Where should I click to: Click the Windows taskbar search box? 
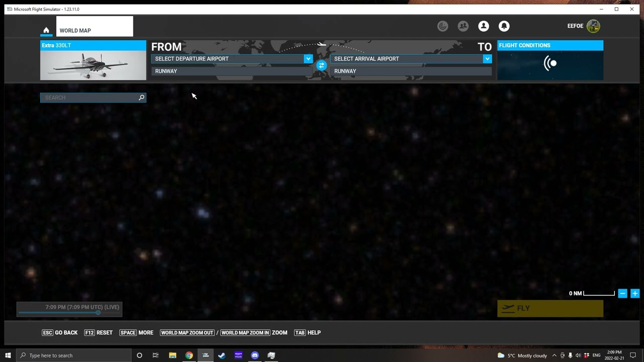[74, 355]
